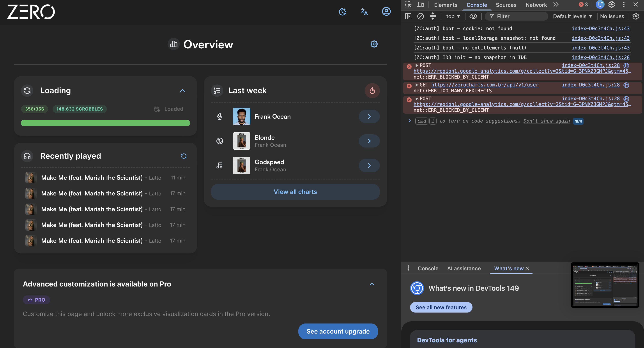
Task: Refresh the Recently played list
Action: pyautogui.click(x=184, y=156)
